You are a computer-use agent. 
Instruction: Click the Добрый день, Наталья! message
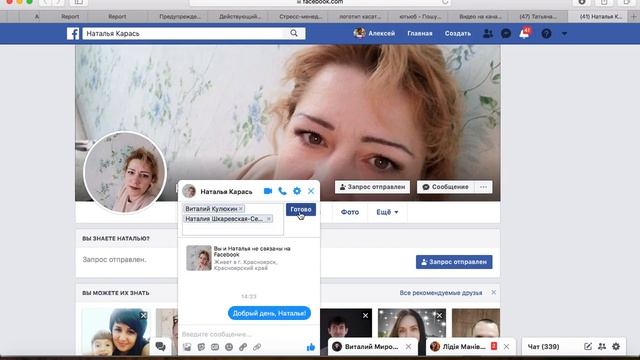tap(269, 313)
